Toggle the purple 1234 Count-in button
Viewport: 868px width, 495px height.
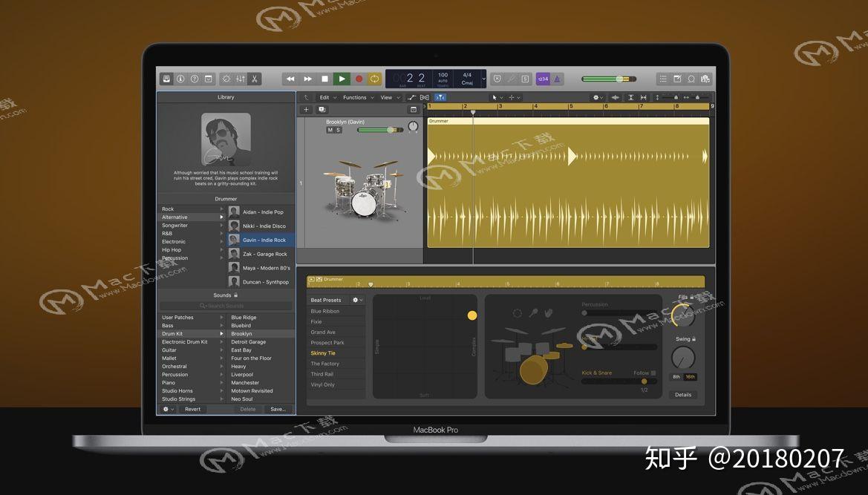coord(543,79)
